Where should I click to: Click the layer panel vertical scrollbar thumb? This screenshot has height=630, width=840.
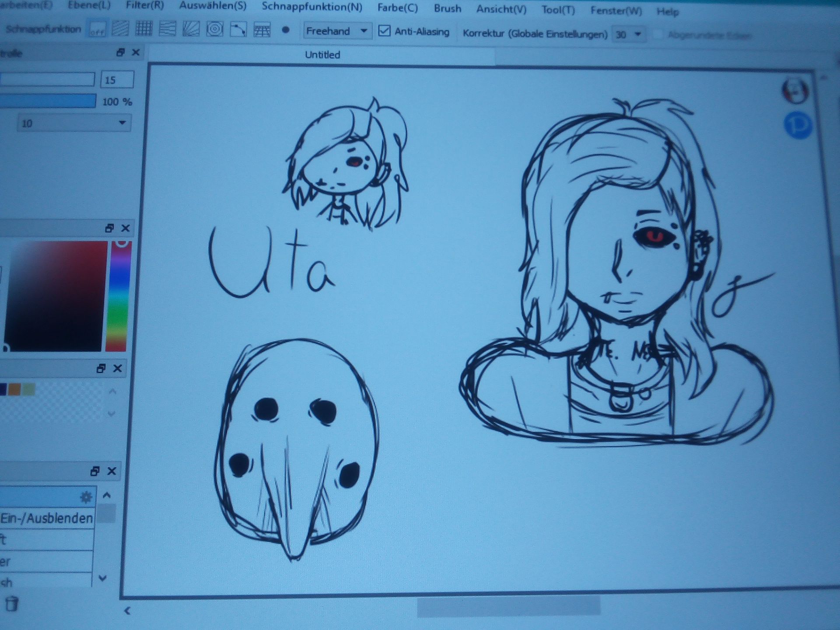click(106, 514)
